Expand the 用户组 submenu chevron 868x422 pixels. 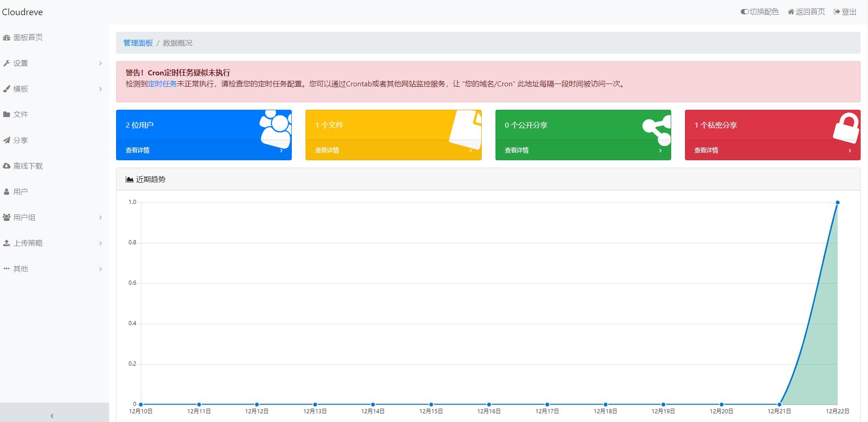[x=100, y=217]
